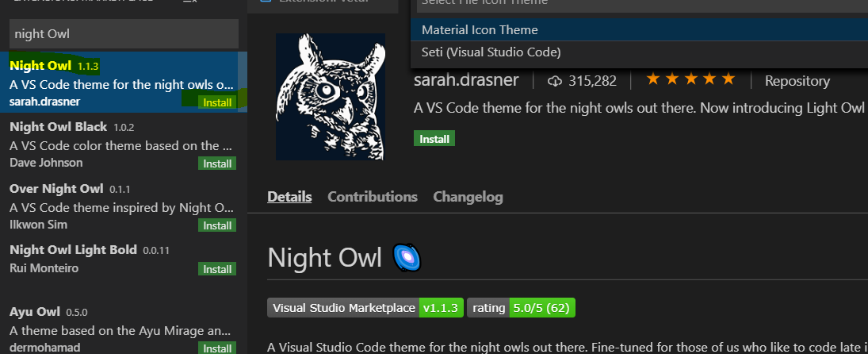
Task: Click the five-star rating in extension header
Action: coord(691,79)
